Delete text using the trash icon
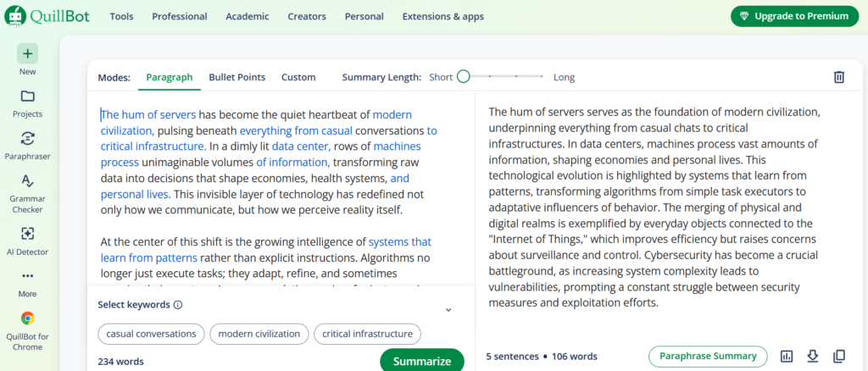The height and width of the screenshot is (371, 868). click(x=838, y=77)
